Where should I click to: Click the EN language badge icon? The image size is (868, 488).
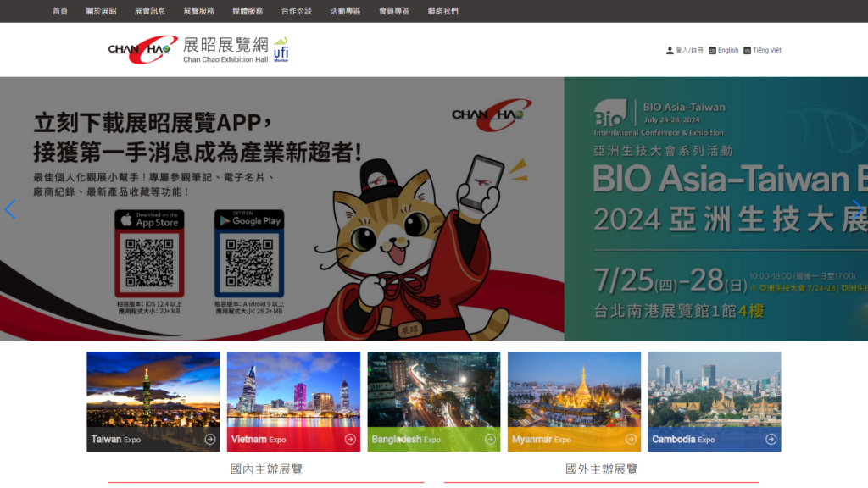coord(712,50)
